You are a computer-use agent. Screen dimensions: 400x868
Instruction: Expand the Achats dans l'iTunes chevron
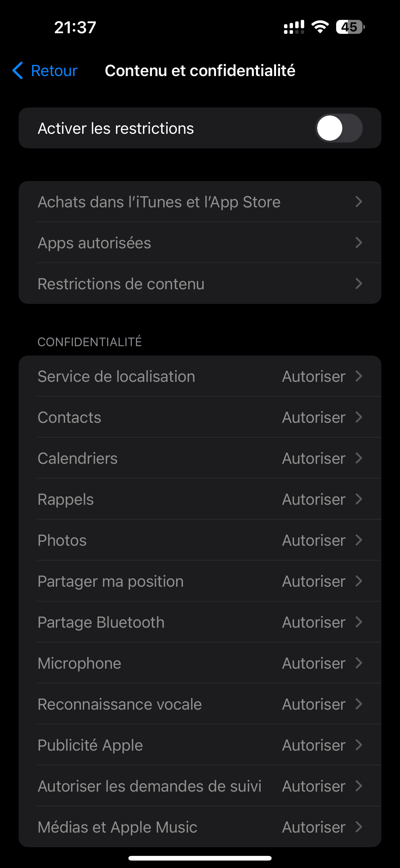point(358,202)
